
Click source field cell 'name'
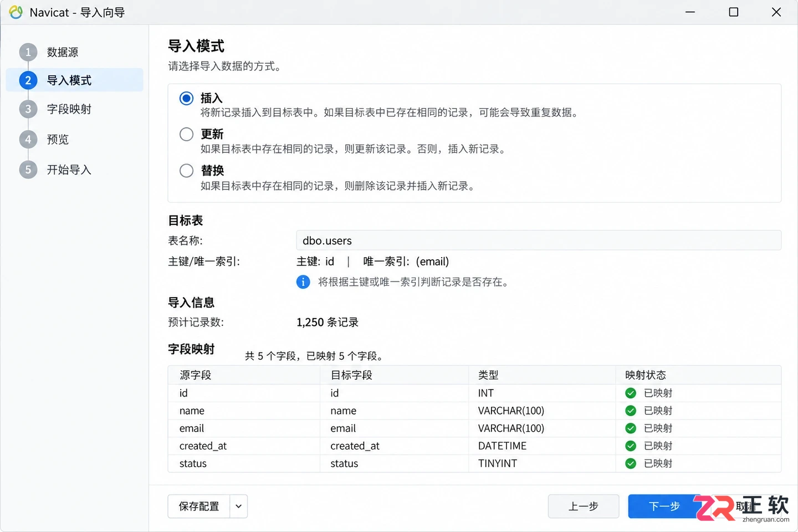(x=192, y=411)
